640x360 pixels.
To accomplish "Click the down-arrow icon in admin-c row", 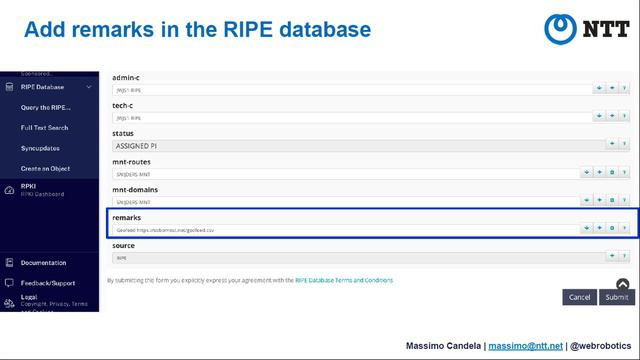I will (x=599, y=88).
